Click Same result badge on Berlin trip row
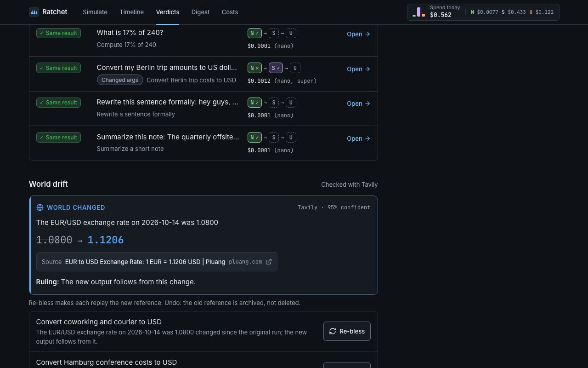Image resolution: width=588 pixels, height=368 pixels. tap(58, 68)
